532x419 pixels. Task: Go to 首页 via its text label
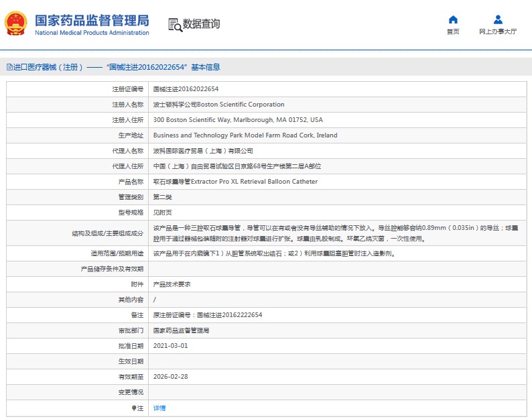(x=453, y=32)
